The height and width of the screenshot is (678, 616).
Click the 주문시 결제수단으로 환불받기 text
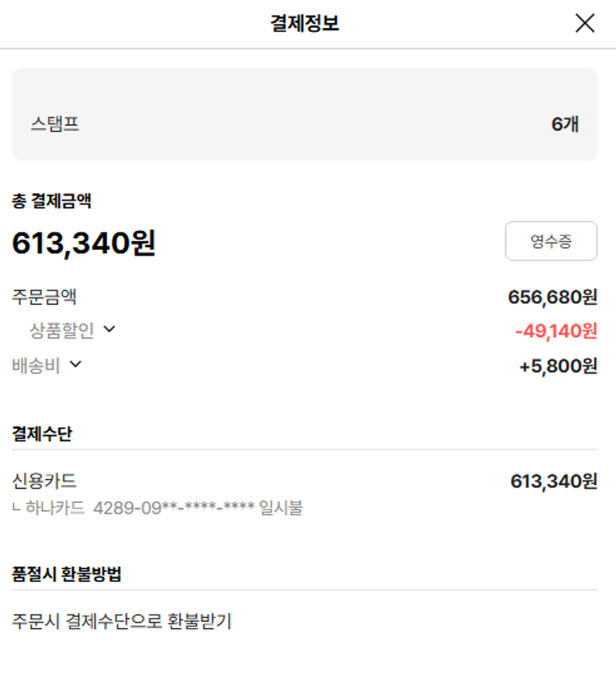pos(122,621)
